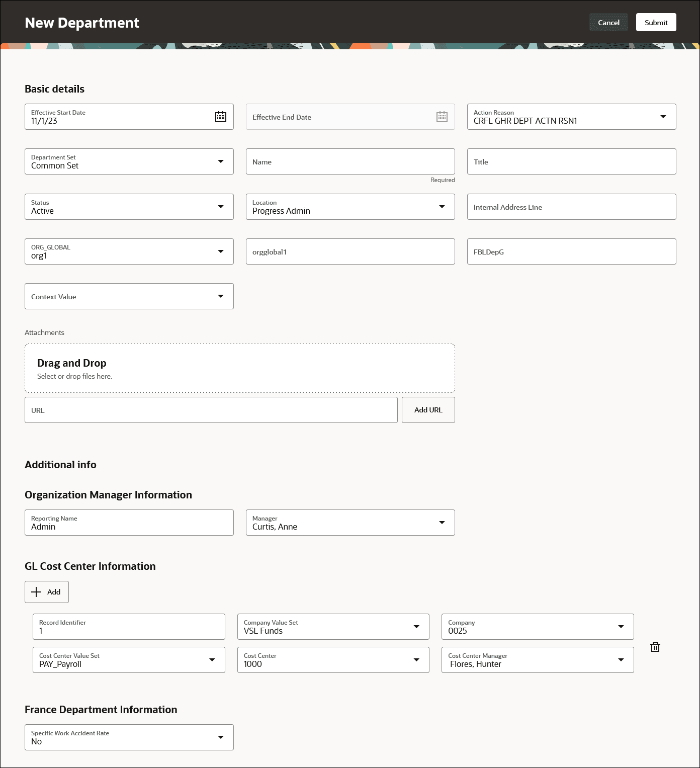700x768 pixels.
Task: Click the Effective End Date calendar icon
Action: 442,117
